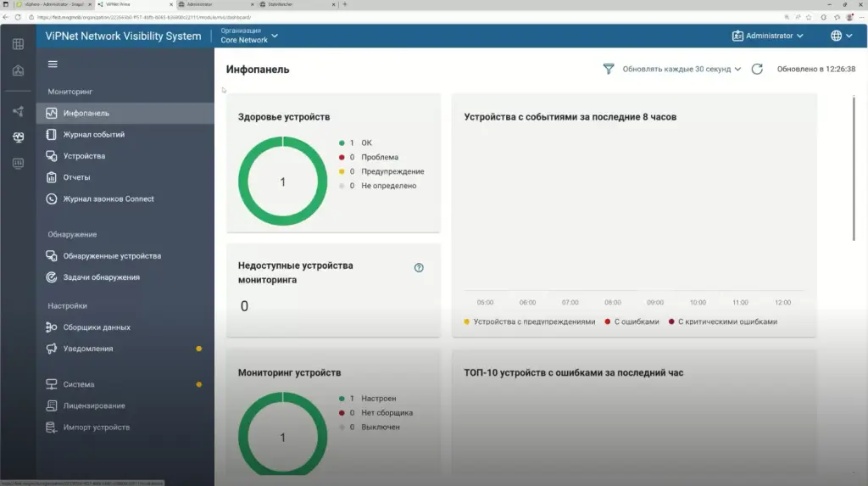Image resolution: width=868 pixels, height=486 pixels.
Task: Switch to the StateWatcher browser tab
Action: [298, 4]
